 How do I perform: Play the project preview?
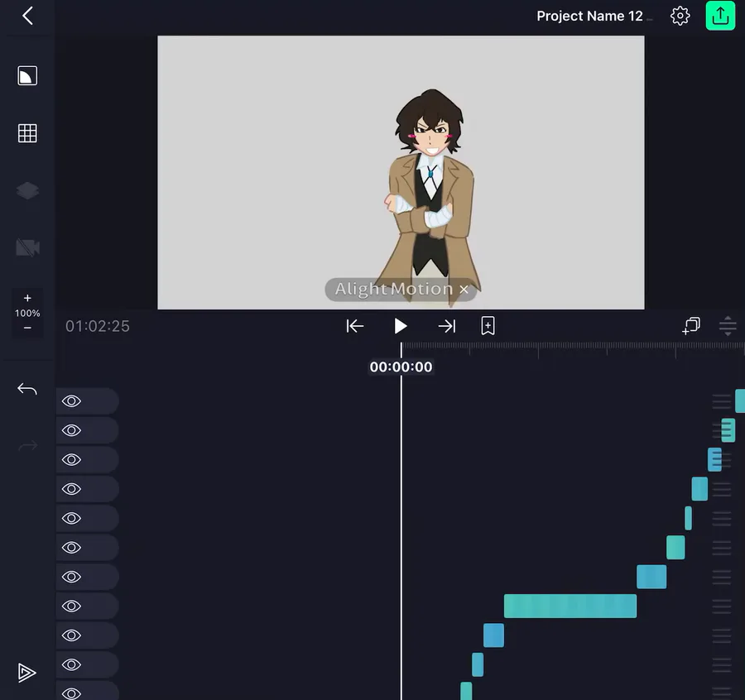401,326
